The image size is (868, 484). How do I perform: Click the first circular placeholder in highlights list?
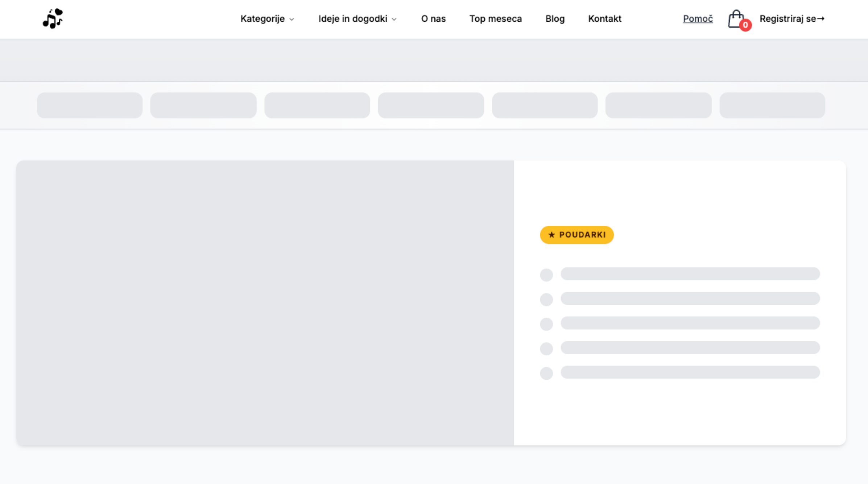(x=546, y=275)
